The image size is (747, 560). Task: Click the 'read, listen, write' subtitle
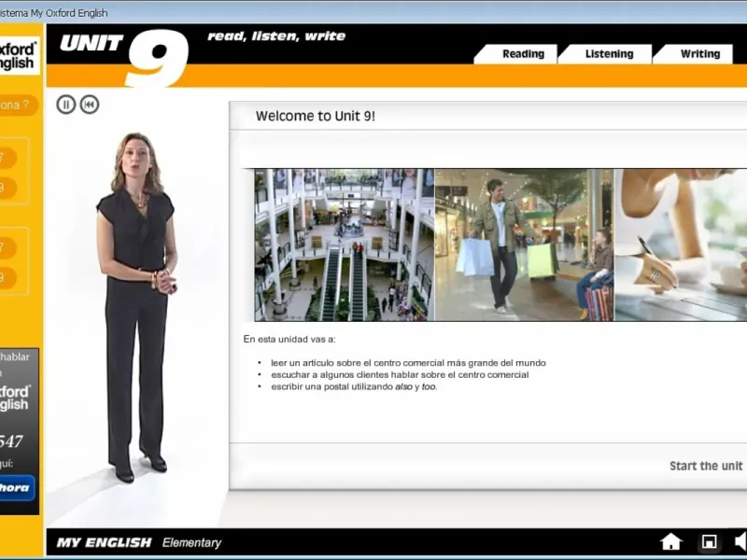click(276, 36)
